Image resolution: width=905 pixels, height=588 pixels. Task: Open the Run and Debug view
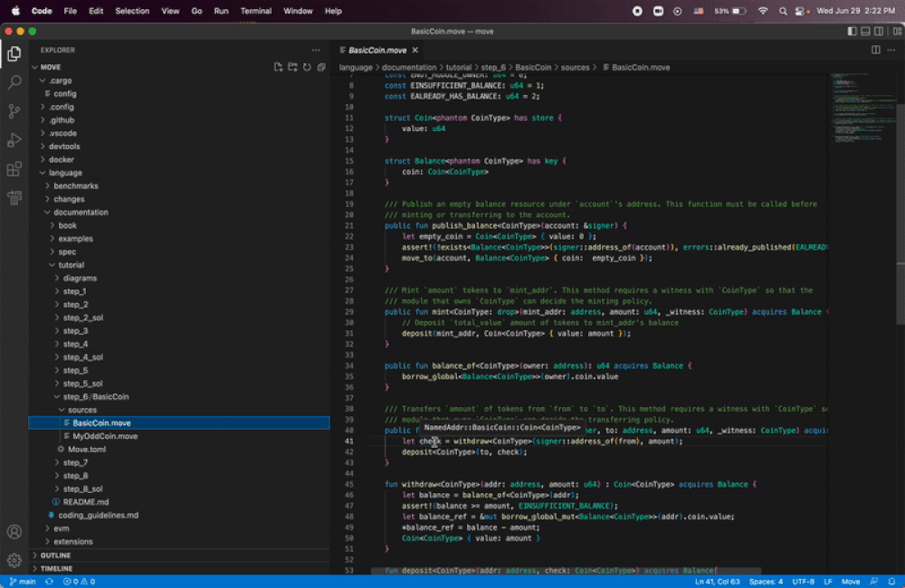coord(14,140)
